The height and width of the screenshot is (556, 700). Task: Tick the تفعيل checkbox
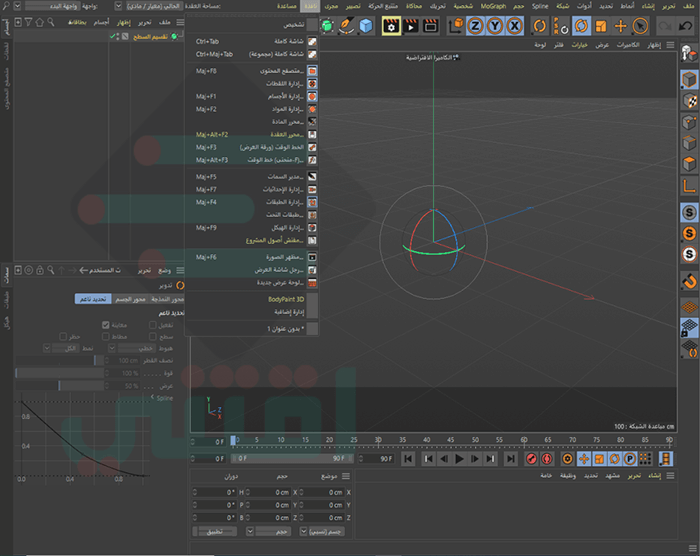[153, 325]
